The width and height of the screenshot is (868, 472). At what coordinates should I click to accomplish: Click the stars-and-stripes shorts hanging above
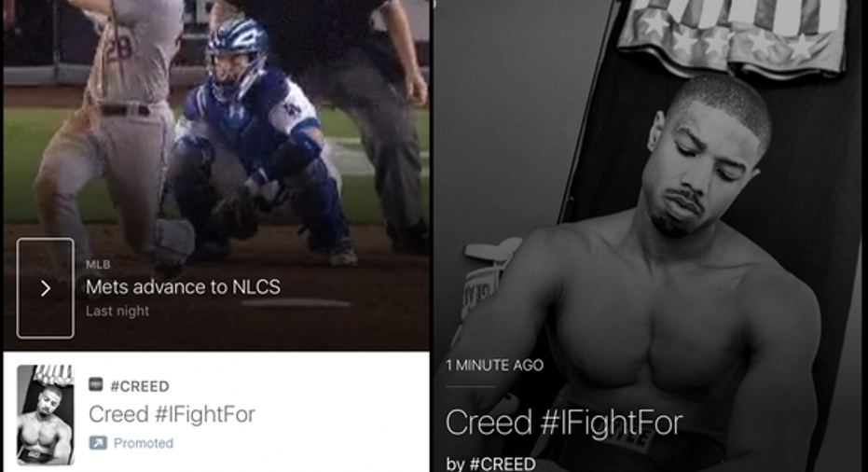pyautogui.click(x=732, y=35)
